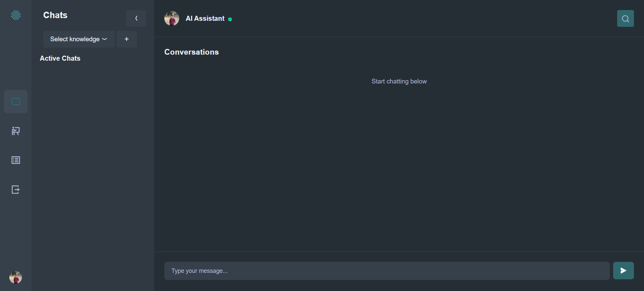
Task: Open the Chats menu heading
Action: [55, 15]
